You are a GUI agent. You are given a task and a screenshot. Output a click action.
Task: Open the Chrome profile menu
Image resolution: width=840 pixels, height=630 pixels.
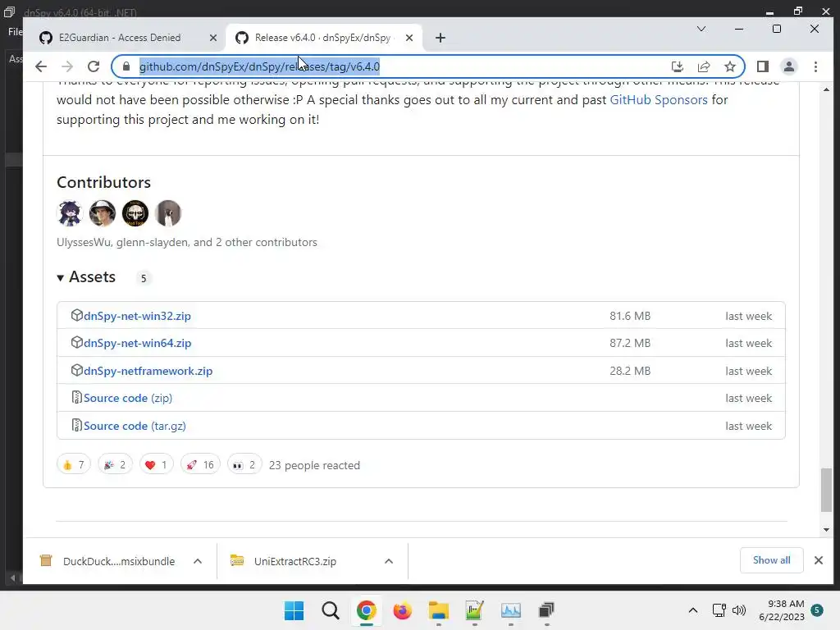[x=789, y=66]
